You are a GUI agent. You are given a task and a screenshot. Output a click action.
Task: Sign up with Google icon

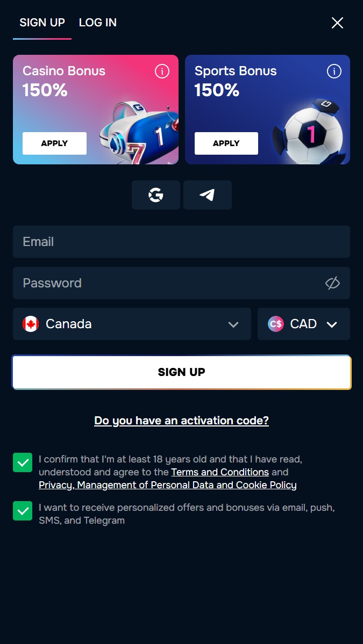[156, 195]
